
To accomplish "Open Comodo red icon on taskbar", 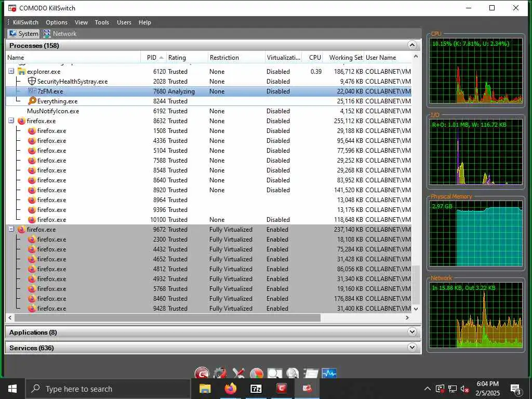I will 281,389.
